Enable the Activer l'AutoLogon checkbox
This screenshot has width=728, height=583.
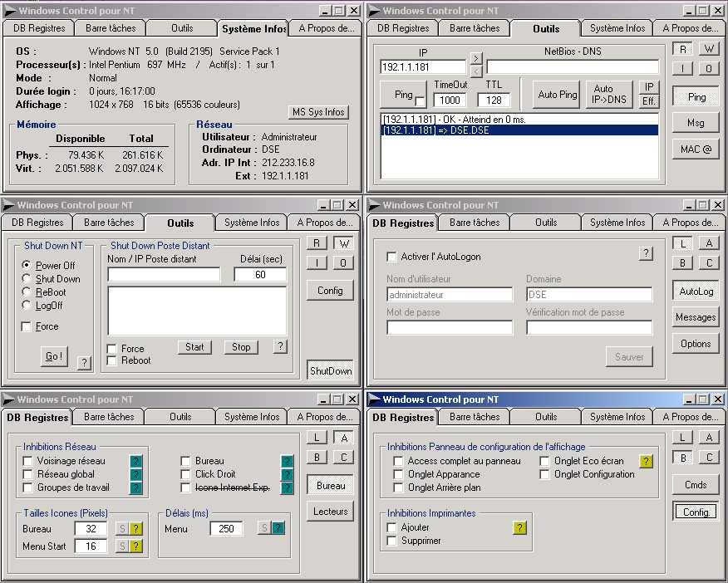point(392,257)
